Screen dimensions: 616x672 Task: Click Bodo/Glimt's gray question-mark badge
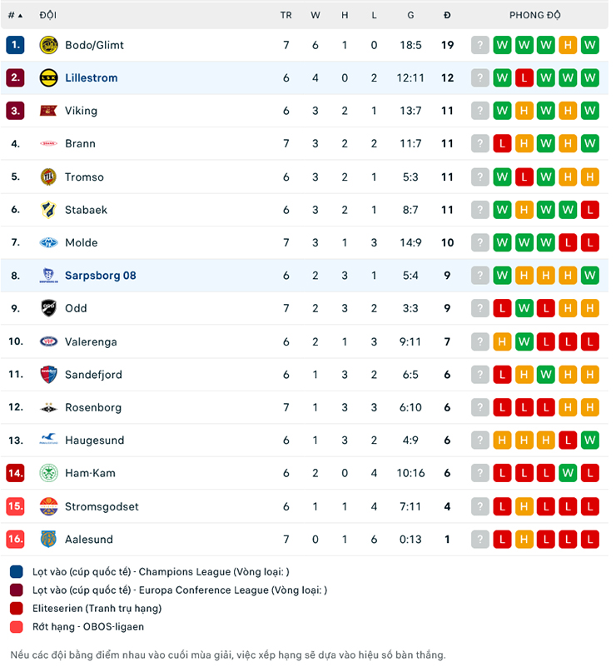click(x=480, y=45)
